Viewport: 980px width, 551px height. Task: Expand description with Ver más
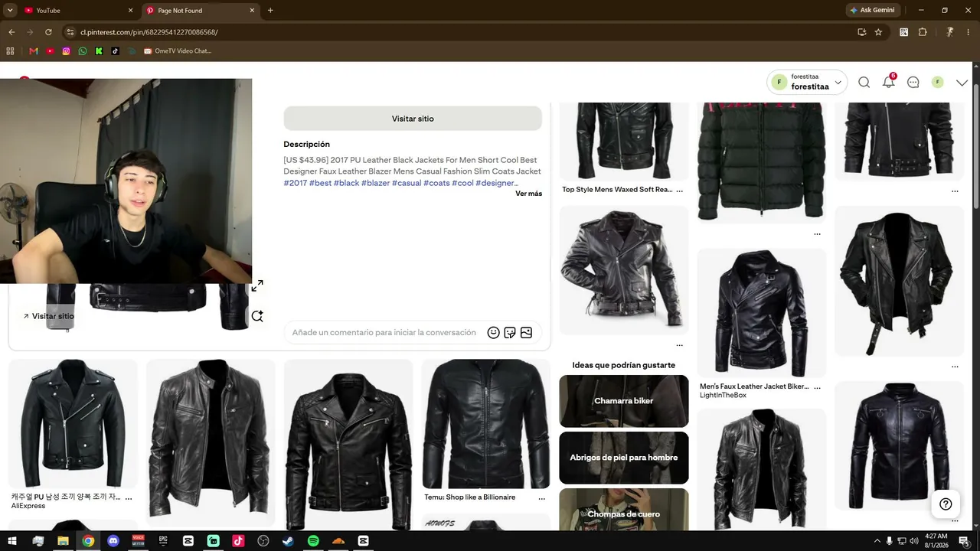[x=528, y=194]
